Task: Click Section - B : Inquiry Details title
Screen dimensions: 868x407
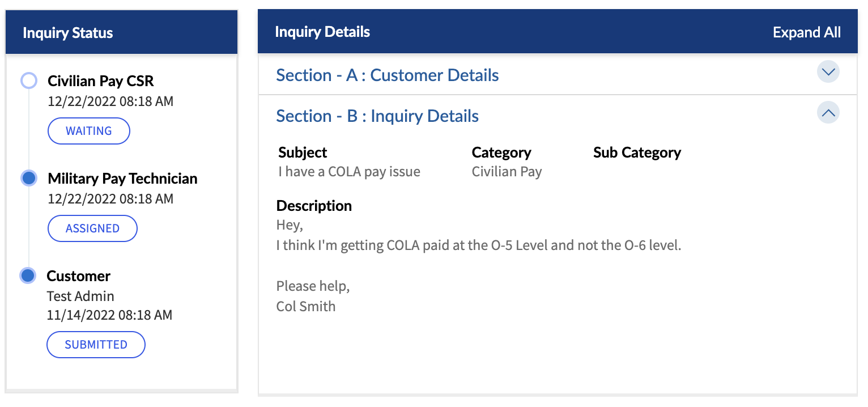Action: pyautogui.click(x=377, y=116)
